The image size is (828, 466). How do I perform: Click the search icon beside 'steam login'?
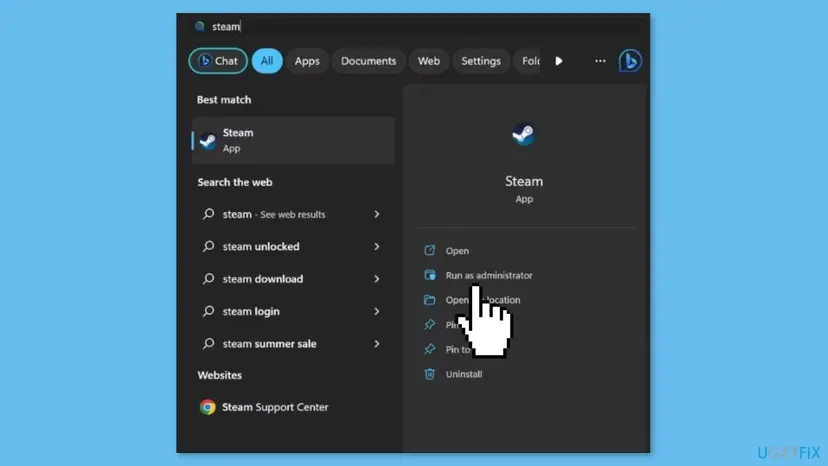pos(209,311)
